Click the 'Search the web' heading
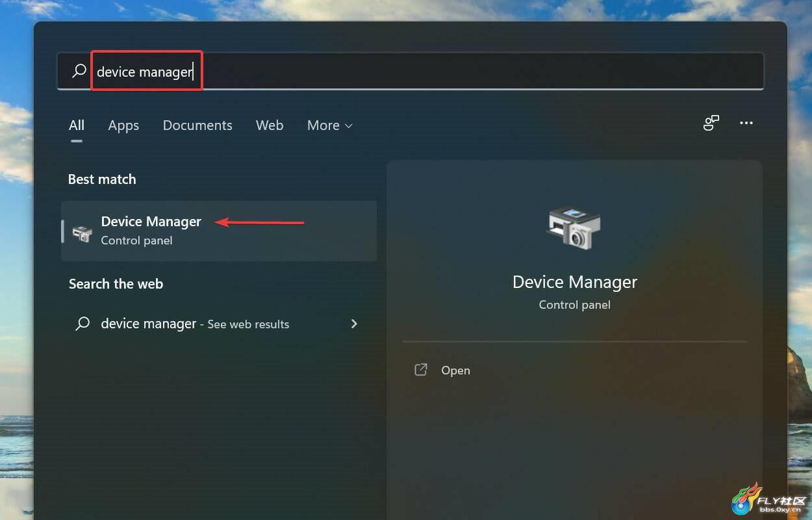The image size is (812, 520). (x=116, y=284)
